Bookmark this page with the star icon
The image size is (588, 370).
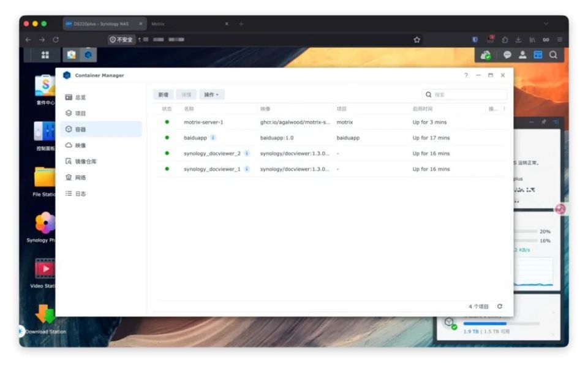coord(417,40)
